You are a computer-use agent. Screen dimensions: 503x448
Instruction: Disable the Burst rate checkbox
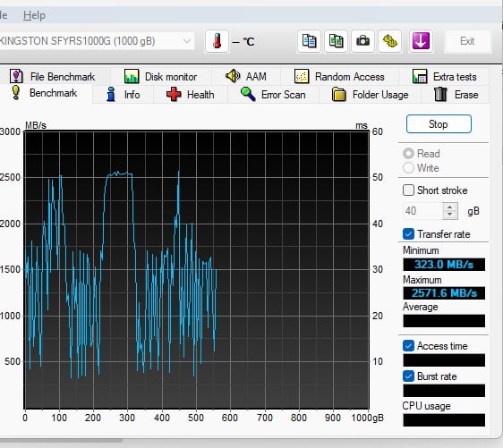(x=408, y=376)
